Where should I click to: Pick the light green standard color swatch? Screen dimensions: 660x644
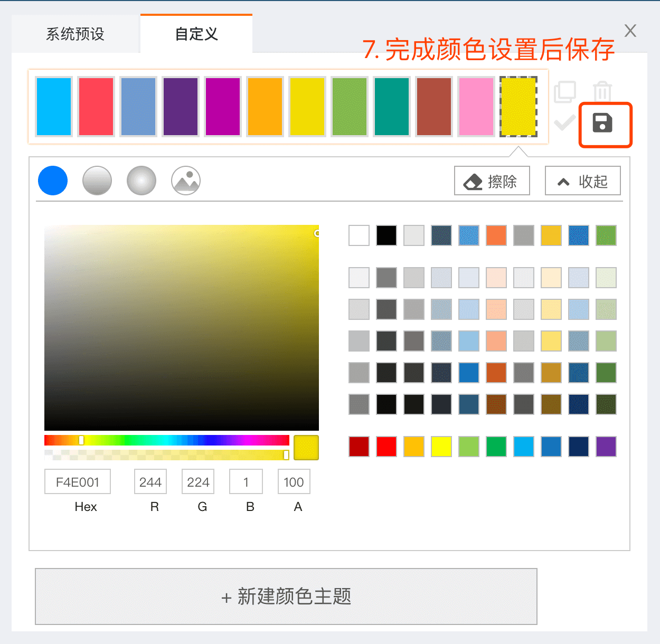469,447
